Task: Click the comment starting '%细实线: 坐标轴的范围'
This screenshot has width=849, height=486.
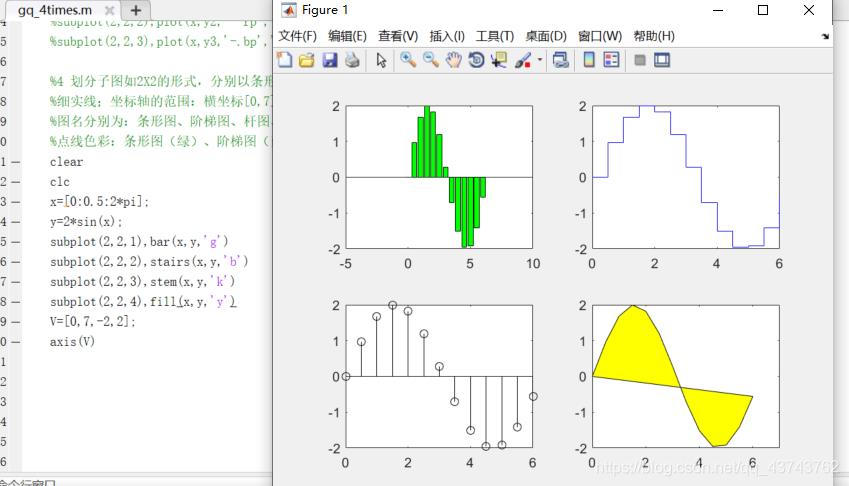Action: 161,102
